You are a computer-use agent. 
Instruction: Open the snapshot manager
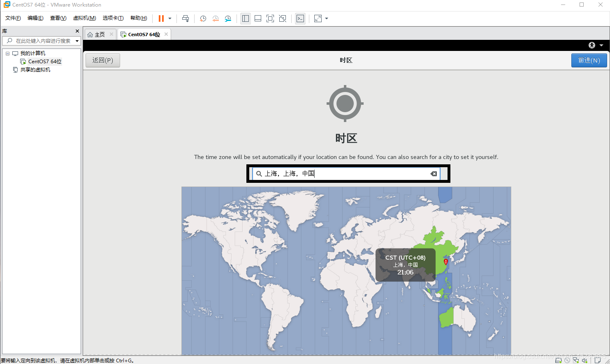(228, 18)
